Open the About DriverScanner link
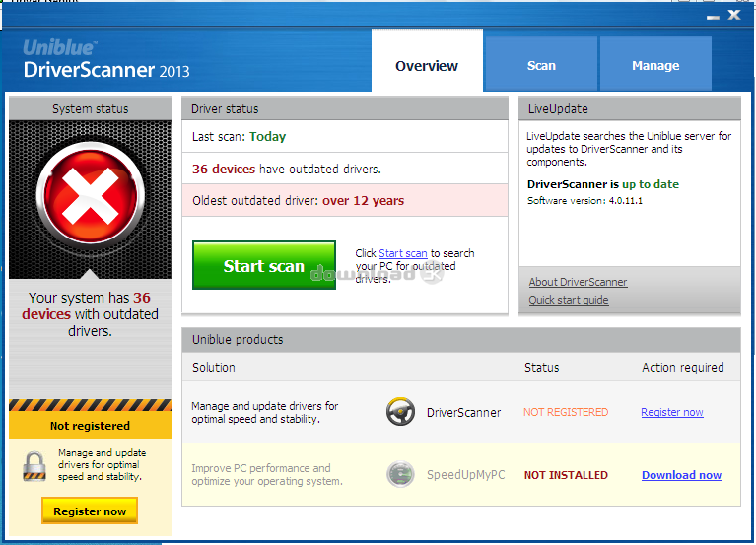This screenshot has height=545, width=756. click(578, 282)
